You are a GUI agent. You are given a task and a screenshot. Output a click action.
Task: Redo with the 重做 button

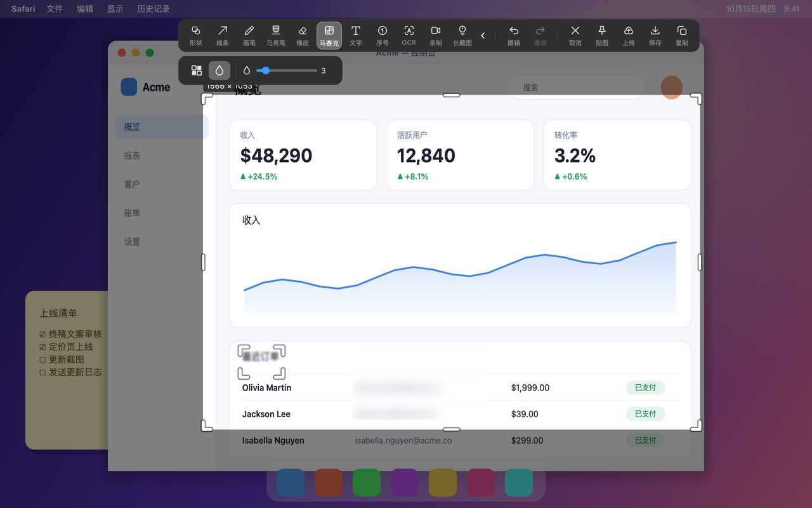(540, 36)
